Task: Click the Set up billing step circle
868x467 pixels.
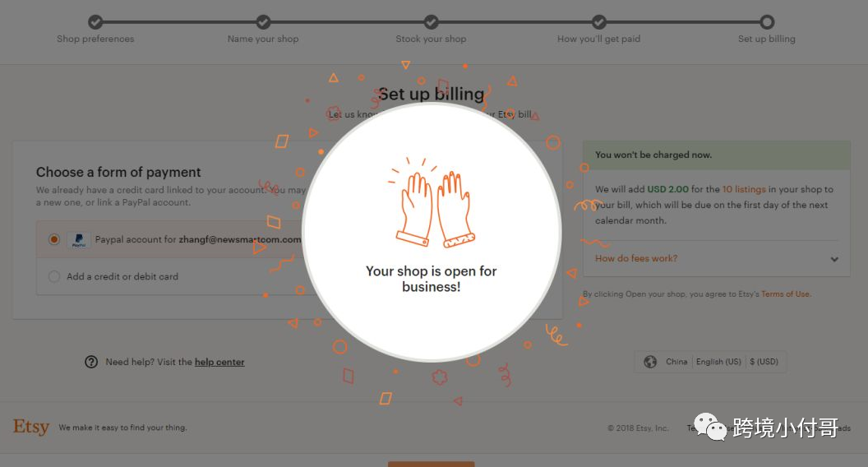Action: click(767, 22)
